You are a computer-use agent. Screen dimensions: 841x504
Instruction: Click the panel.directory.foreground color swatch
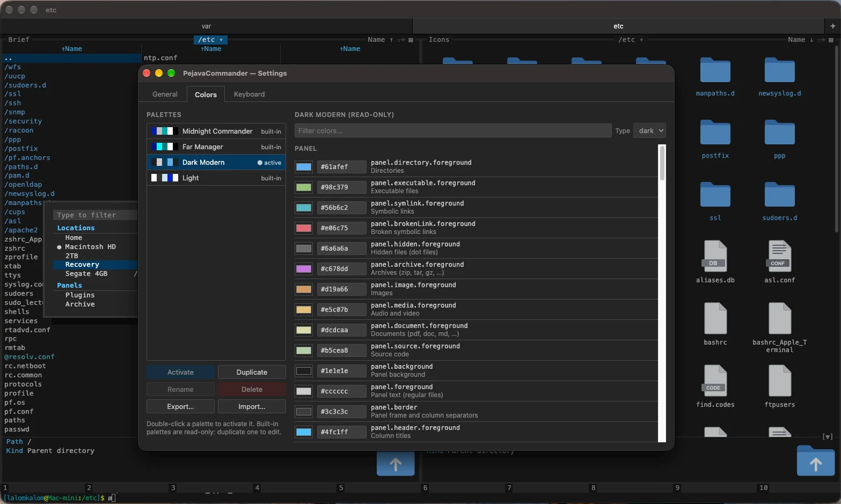pyautogui.click(x=304, y=167)
